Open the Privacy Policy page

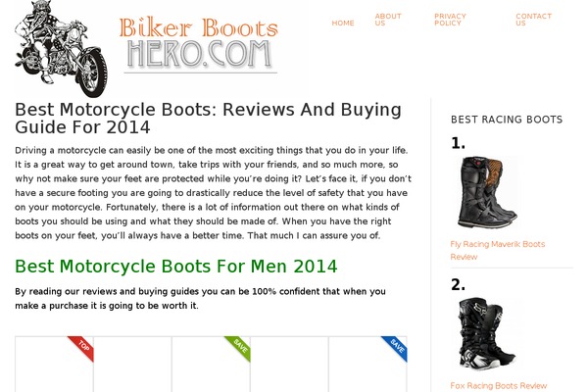point(450,20)
